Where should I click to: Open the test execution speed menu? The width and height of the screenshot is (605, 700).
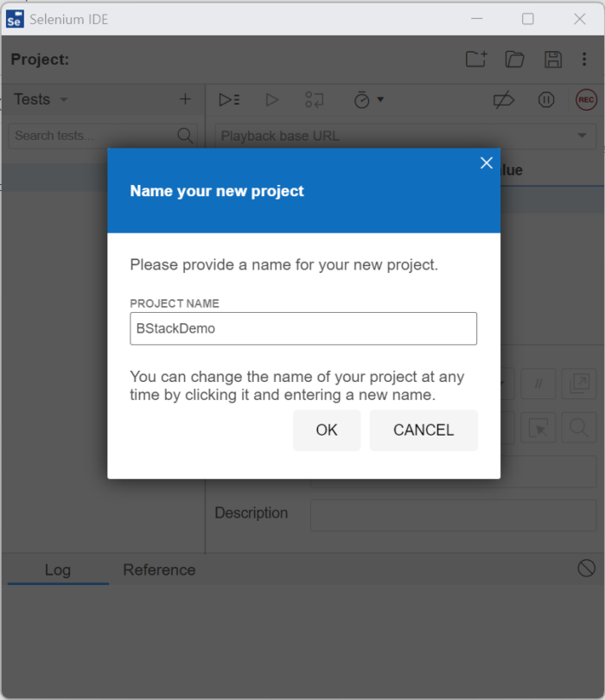pos(366,99)
